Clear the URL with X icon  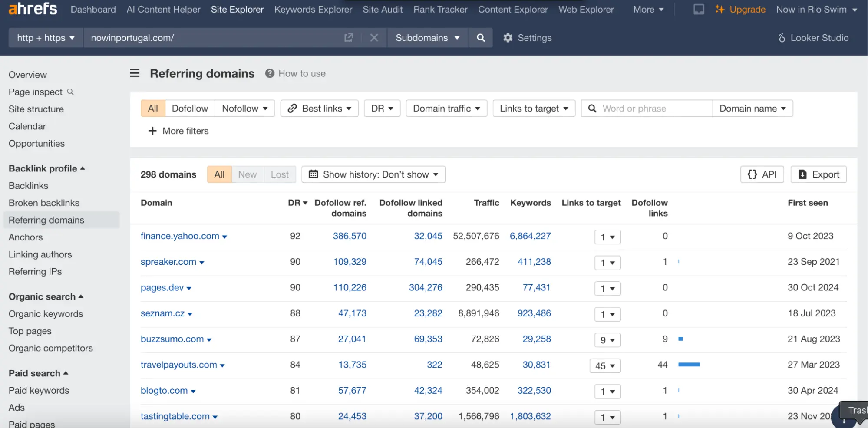374,38
